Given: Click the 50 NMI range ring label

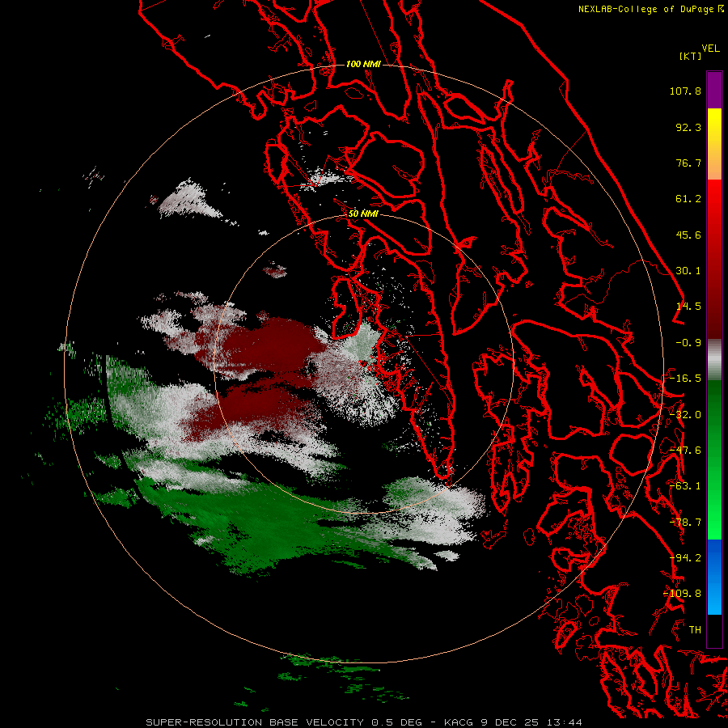Looking at the screenshot, I should [x=363, y=214].
